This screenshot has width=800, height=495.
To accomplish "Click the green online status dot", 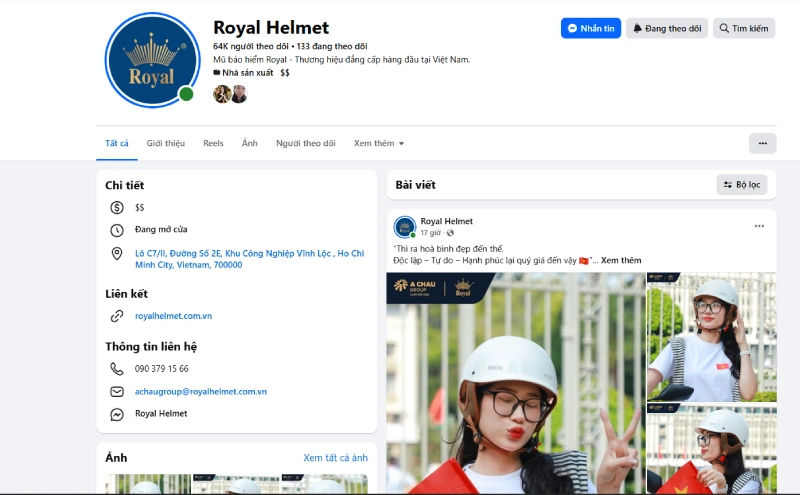I will click(x=186, y=94).
